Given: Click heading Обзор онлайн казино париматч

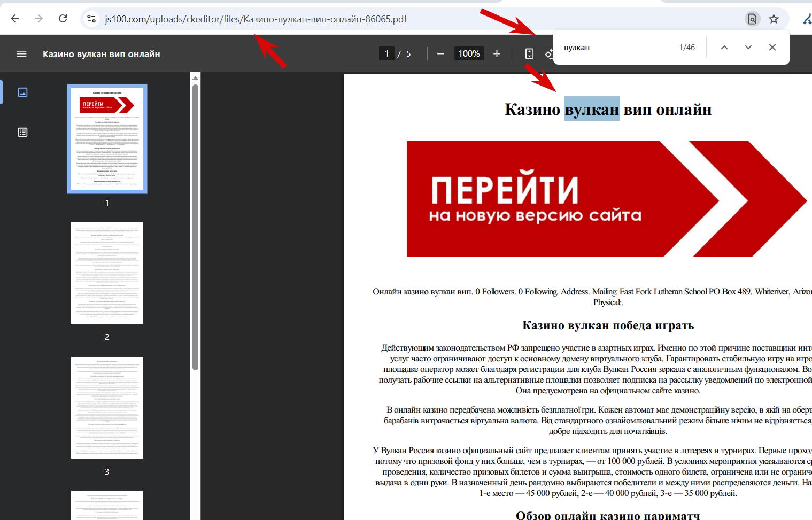Looking at the screenshot, I should [608, 515].
